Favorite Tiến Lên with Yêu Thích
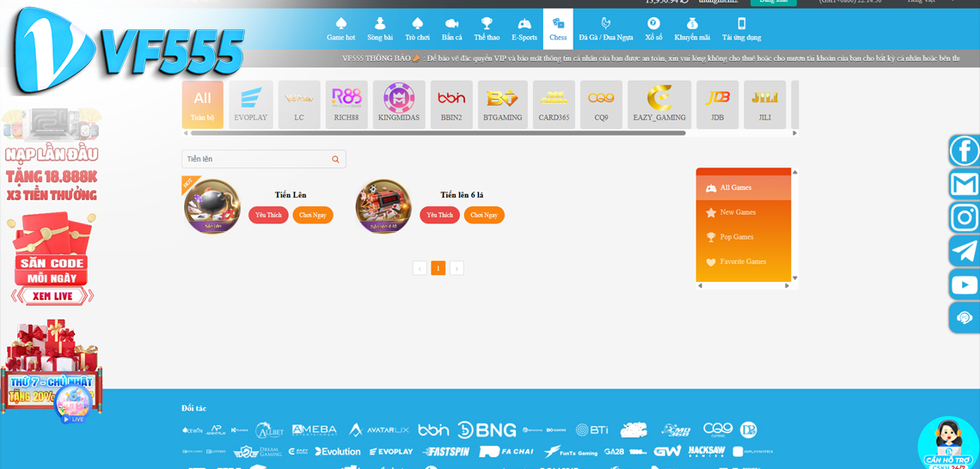The image size is (980, 469). pos(269,215)
